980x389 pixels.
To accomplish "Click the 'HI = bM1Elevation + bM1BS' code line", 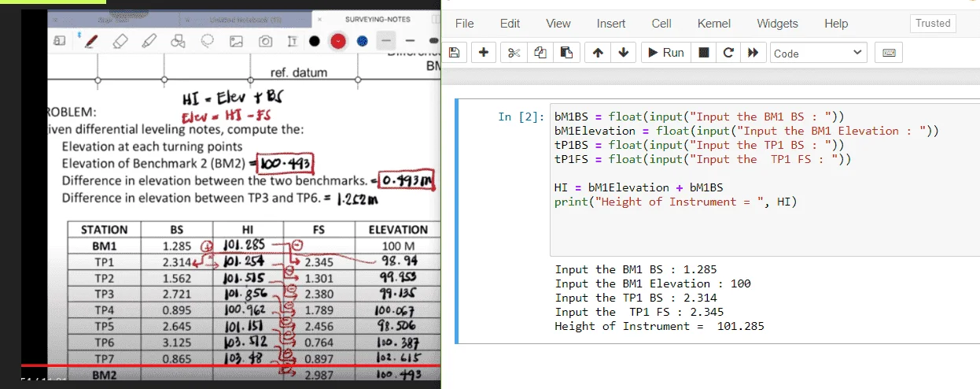I will pyautogui.click(x=639, y=187).
